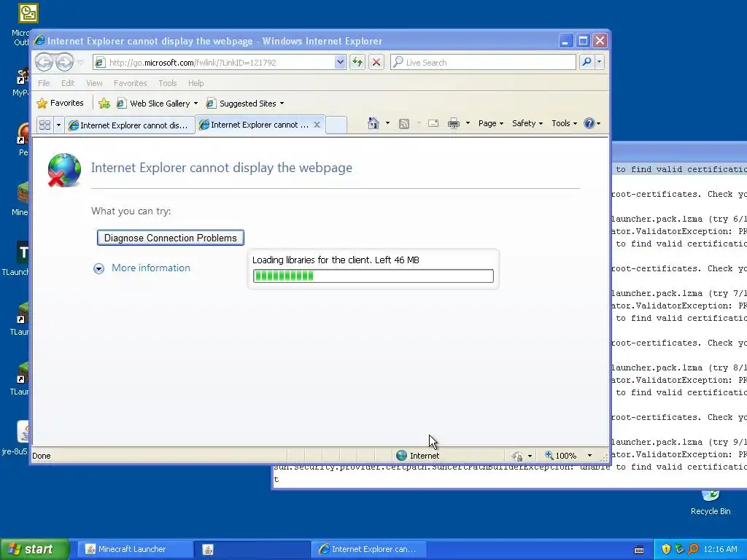747x560 pixels.
Task: Expand More information arrow icon
Action: pyautogui.click(x=98, y=268)
